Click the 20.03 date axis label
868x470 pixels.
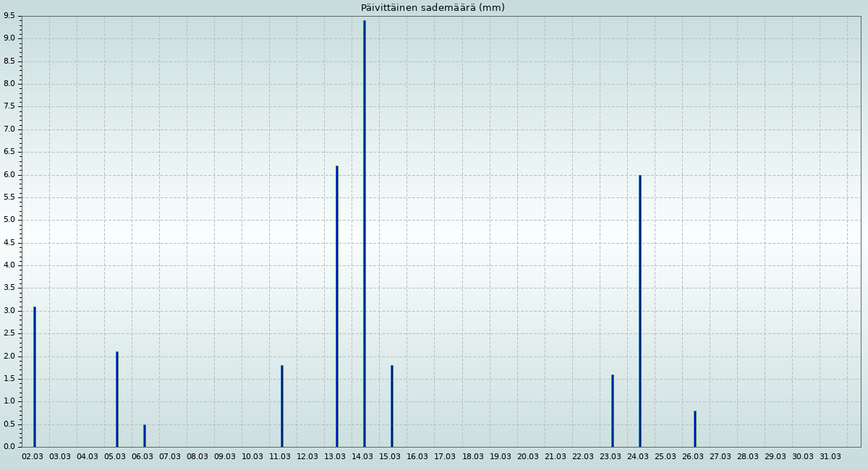528,457
